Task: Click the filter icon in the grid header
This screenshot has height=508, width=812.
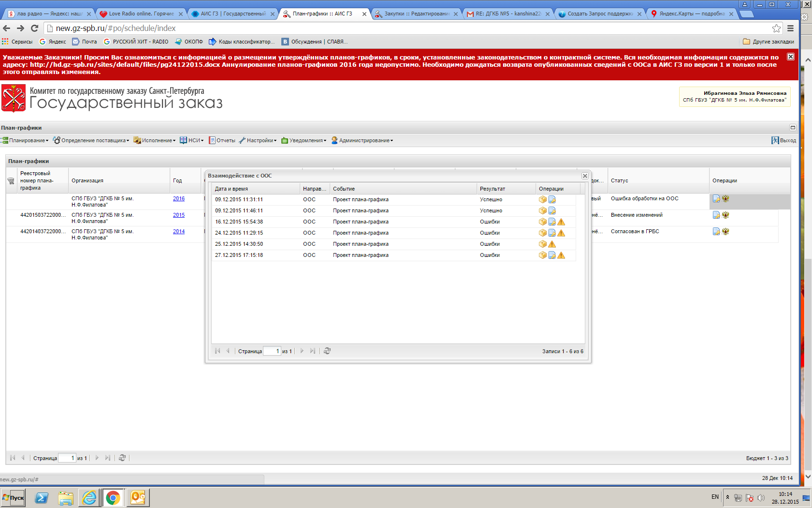Action: point(11,181)
